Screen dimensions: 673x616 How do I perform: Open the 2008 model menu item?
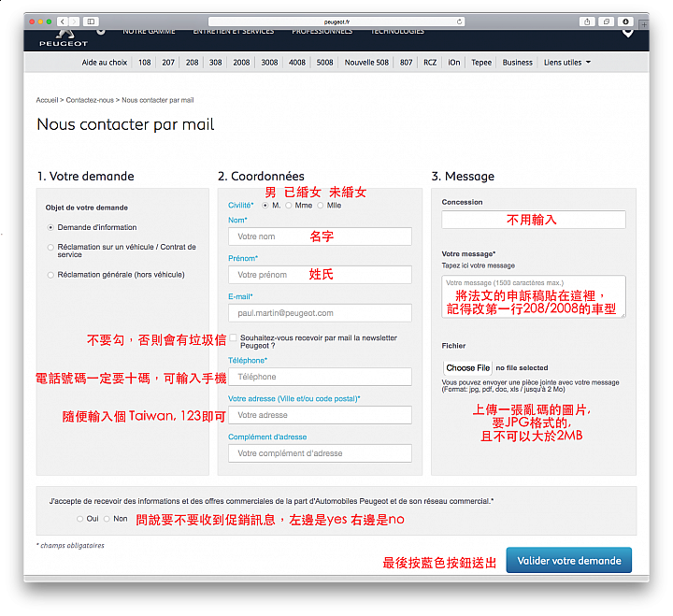(241, 63)
